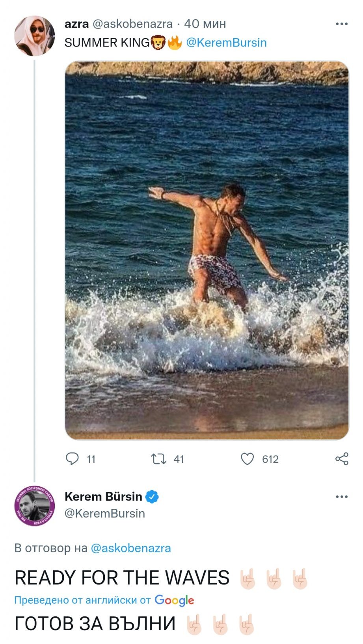Open the @askobenazra link in reply line
363x644 pixels.
pos(131,548)
